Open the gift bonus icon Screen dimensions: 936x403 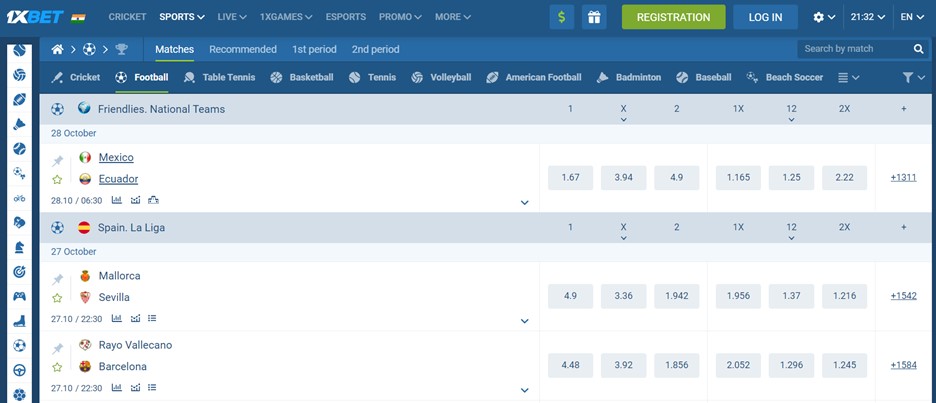594,17
